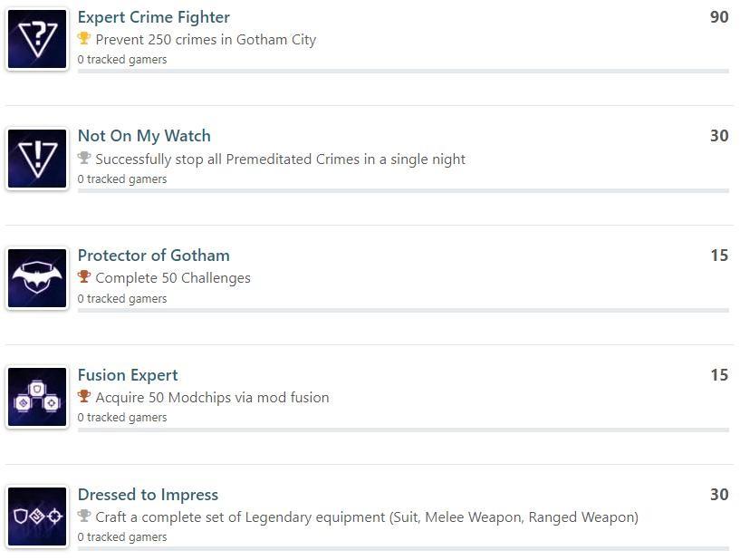Click the Dressed to Impress equipment icon
This screenshot has width=740, height=560.
tap(37, 517)
